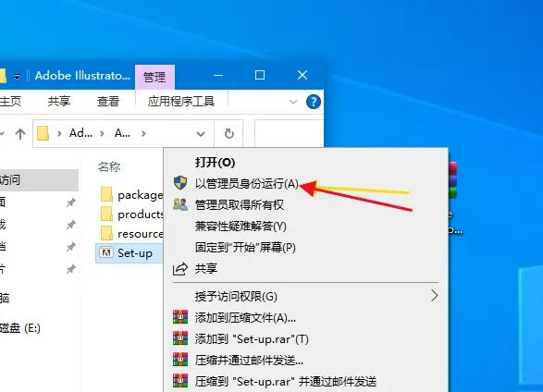The width and height of the screenshot is (543, 392).
Task: Select the products folder row
Action: (131, 214)
